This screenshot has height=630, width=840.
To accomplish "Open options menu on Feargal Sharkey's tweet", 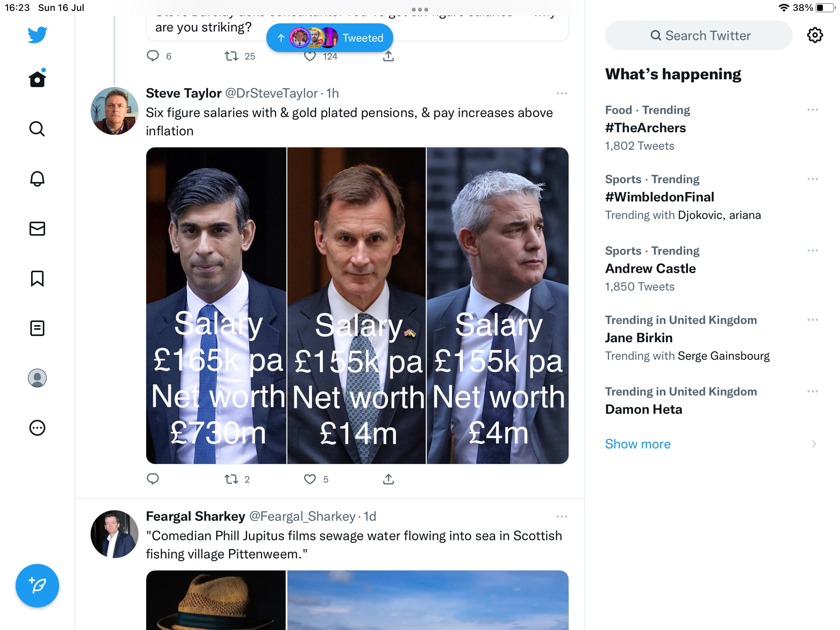I will 562,516.
